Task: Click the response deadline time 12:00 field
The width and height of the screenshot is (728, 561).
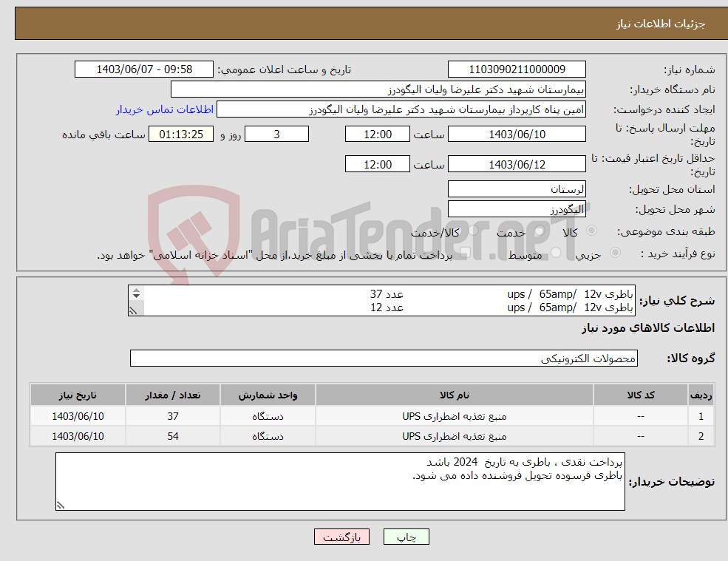Action: click(x=378, y=135)
